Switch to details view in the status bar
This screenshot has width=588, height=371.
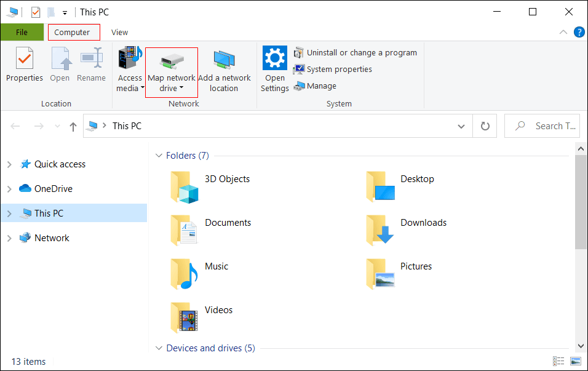(x=558, y=361)
